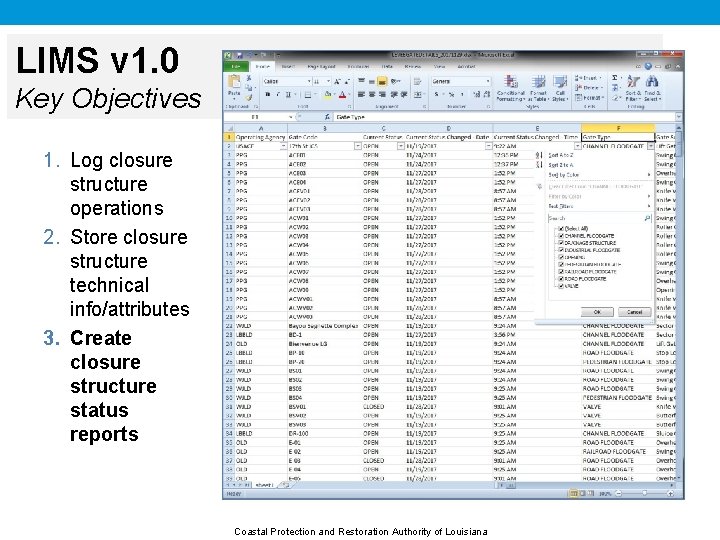Click the Cut scissors icon
The width and height of the screenshot is (720, 540).
(249, 79)
